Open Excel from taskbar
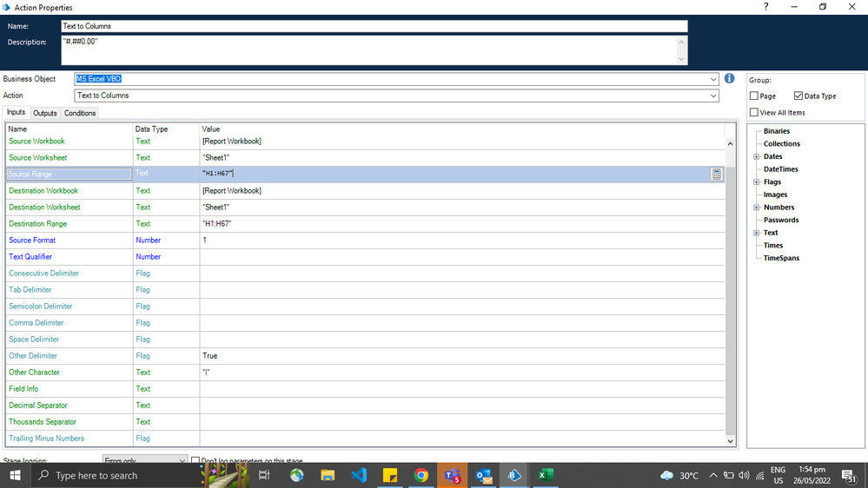 546,475
